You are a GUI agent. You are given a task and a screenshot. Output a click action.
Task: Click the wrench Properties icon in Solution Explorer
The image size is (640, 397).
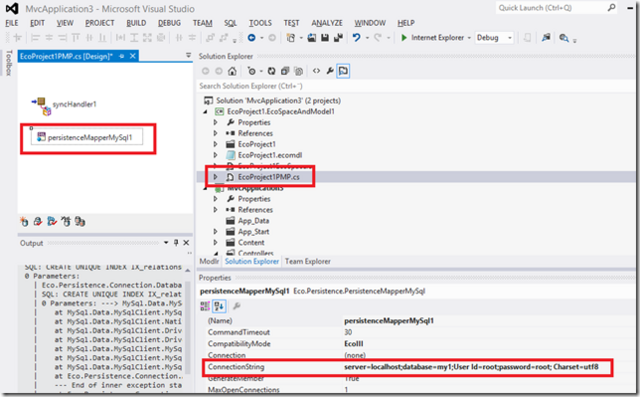click(330, 71)
